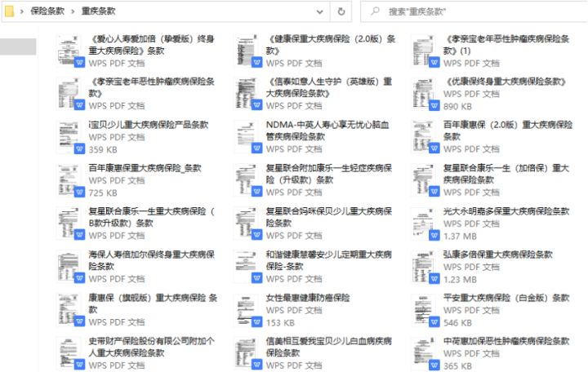Select PDF icon of 复星联合康乐一生 (加倍保)
This screenshot has height=372, width=588.
(425, 180)
